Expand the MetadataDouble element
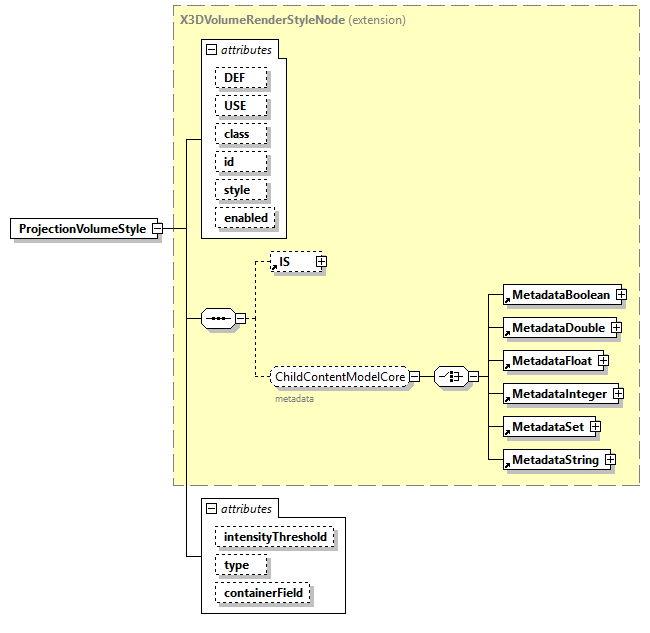The height and width of the screenshot is (633, 650). 616,328
